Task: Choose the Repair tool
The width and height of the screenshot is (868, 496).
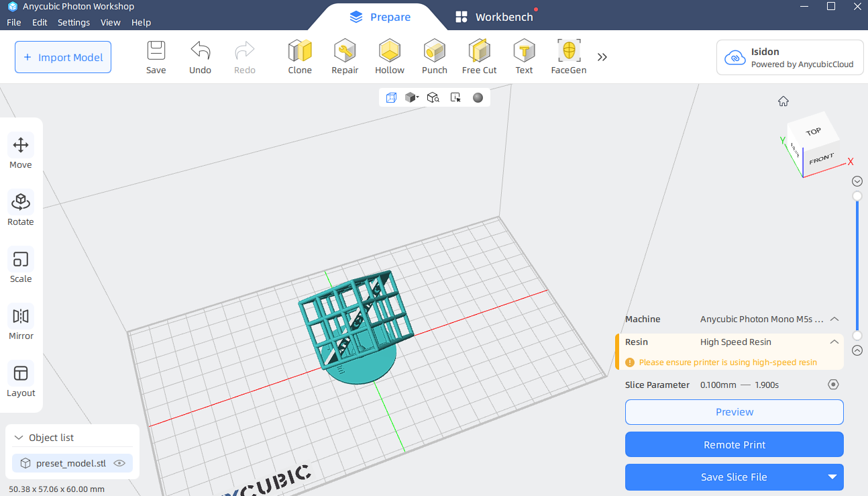Action: [x=345, y=51]
